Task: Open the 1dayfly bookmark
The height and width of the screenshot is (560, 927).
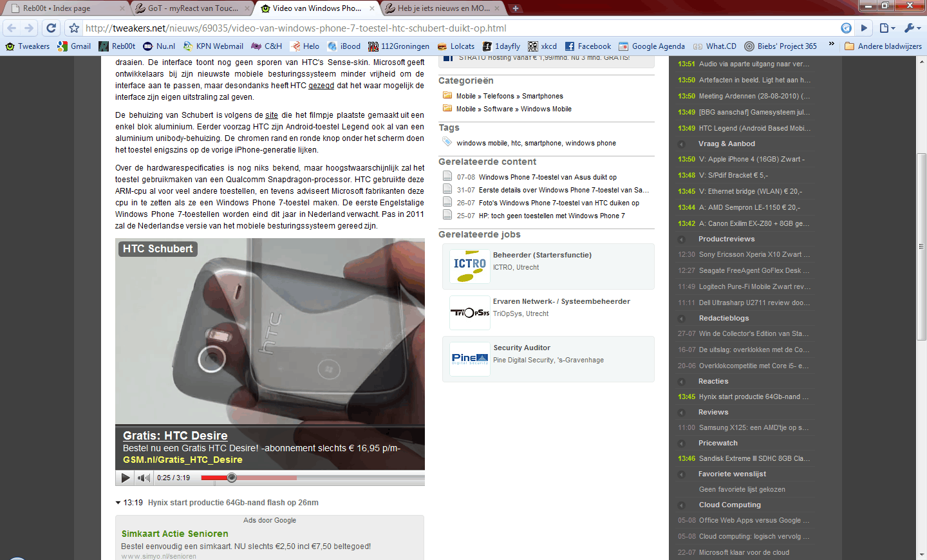Action: point(501,46)
